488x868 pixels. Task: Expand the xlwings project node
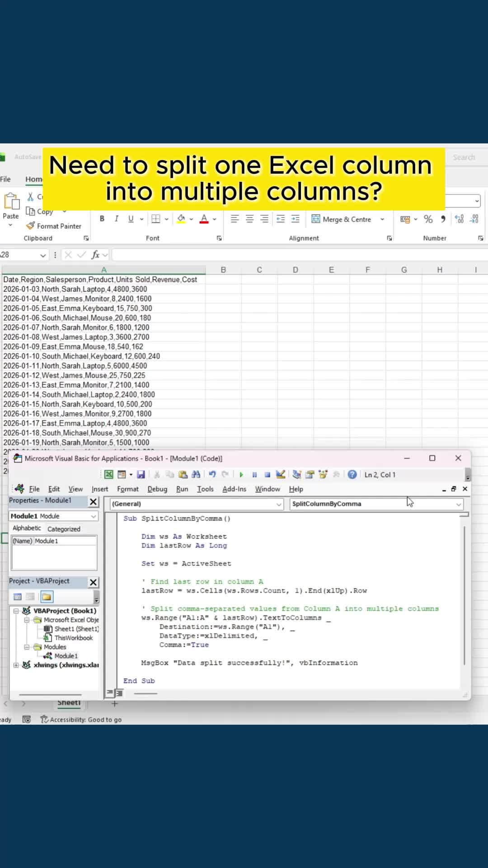point(16,665)
